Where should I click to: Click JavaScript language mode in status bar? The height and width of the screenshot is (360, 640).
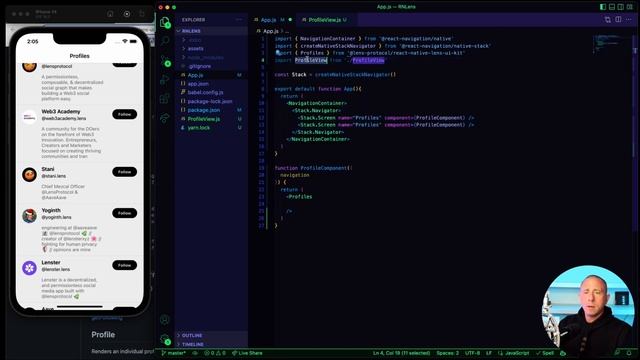pyautogui.click(x=513, y=353)
